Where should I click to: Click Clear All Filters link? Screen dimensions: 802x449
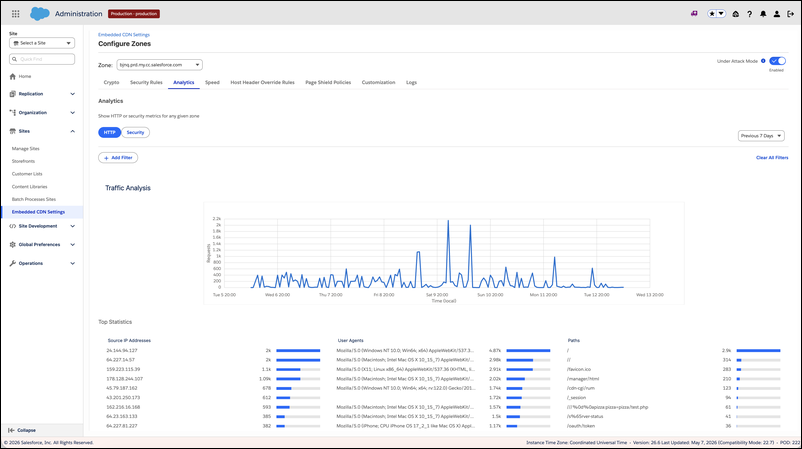click(x=772, y=158)
